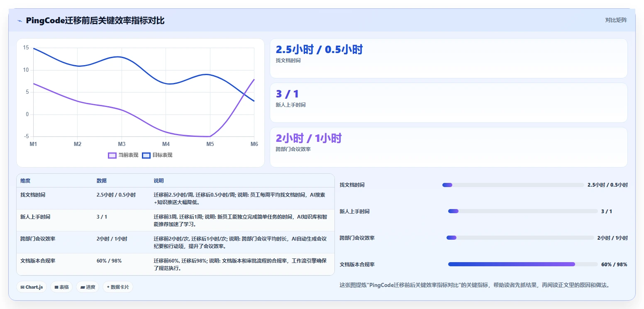Click the 文档版本合规率 table row label
The height and width of the screenshot is (309, 644).
(x=38, y=261)
